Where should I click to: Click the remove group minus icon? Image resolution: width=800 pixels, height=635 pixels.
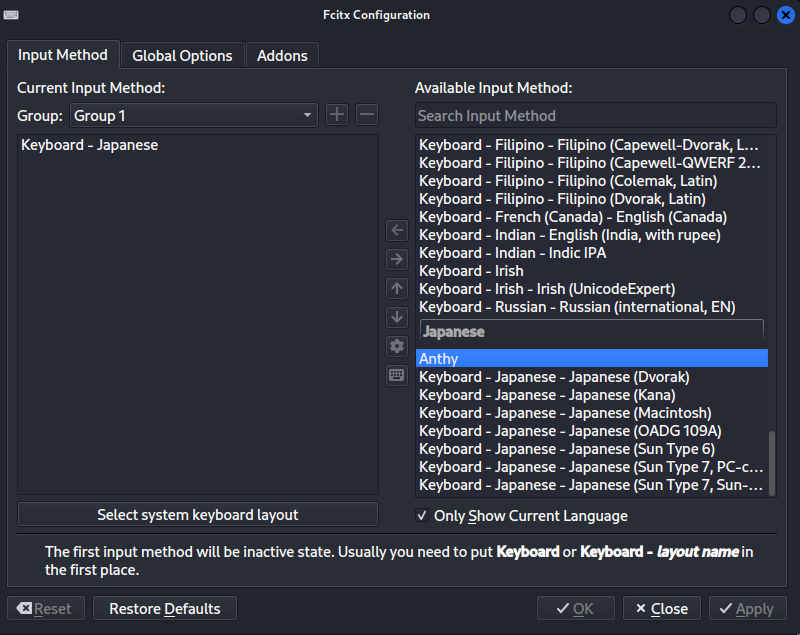pos(367,115)
